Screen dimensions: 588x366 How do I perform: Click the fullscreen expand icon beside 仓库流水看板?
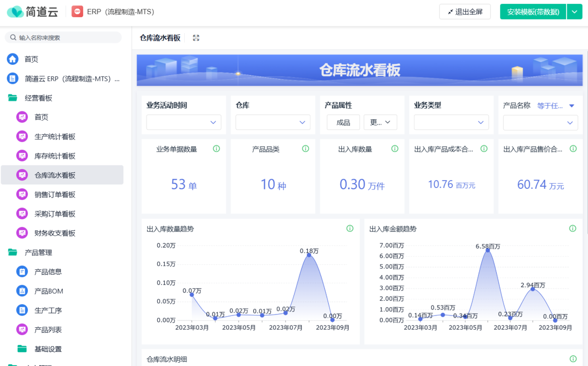tap(196, 38)
